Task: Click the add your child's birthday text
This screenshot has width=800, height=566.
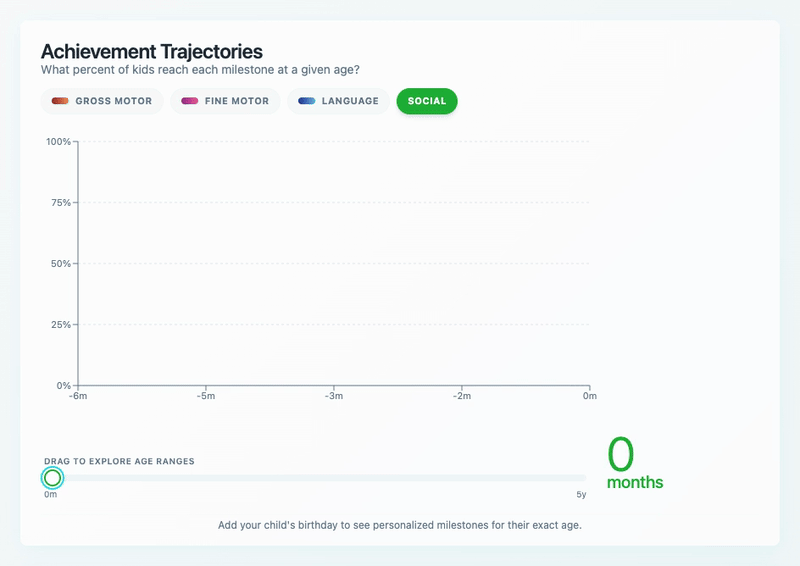Action: tap(400, 525)
